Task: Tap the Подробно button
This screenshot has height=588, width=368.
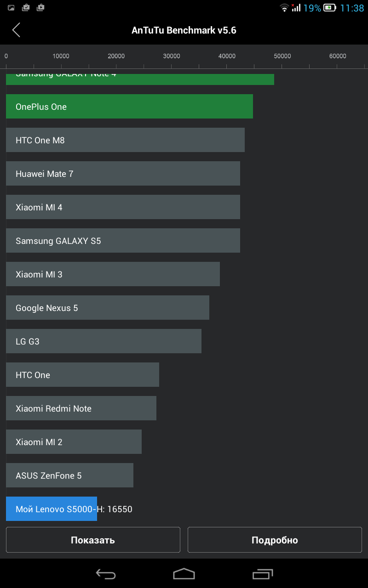Action: click(275, 540)
